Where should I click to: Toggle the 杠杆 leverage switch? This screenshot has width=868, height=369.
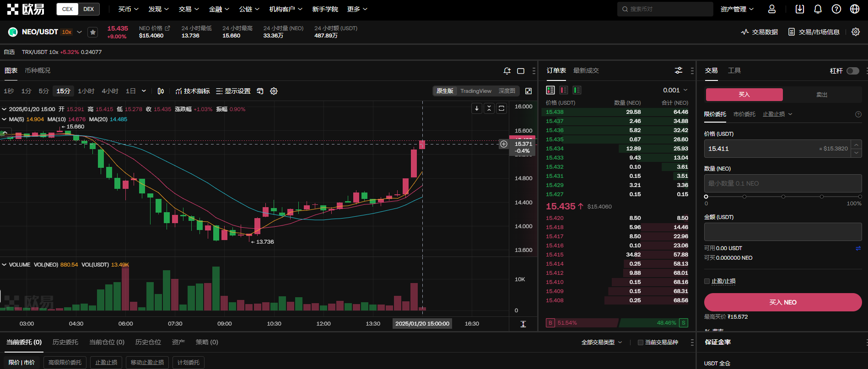[x=852, y=71]
